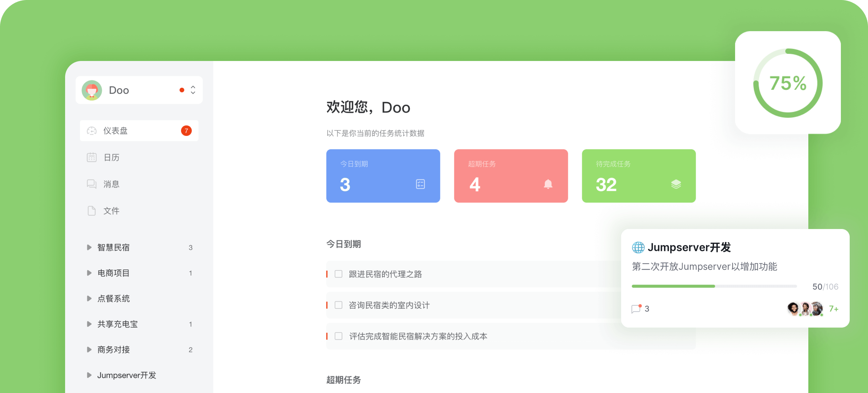Viewport: 868px width, 393px height.
Task: Click the globe icon beside Jumpserver开发
Action: pos(639,248)
